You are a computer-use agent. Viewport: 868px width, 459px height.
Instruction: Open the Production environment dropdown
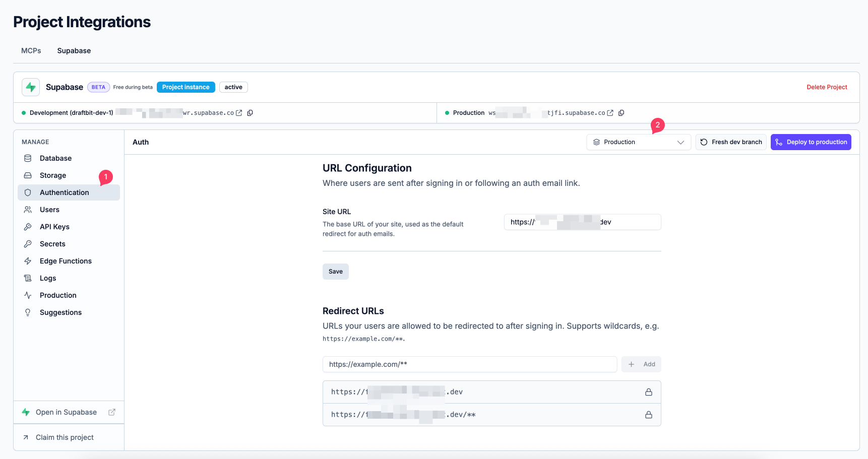pos(639,142)
